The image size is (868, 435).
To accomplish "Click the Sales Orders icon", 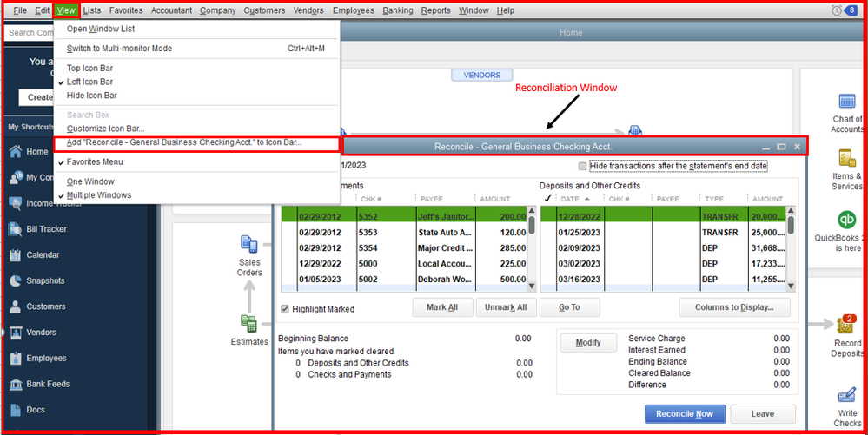I will tap(248, 245).
